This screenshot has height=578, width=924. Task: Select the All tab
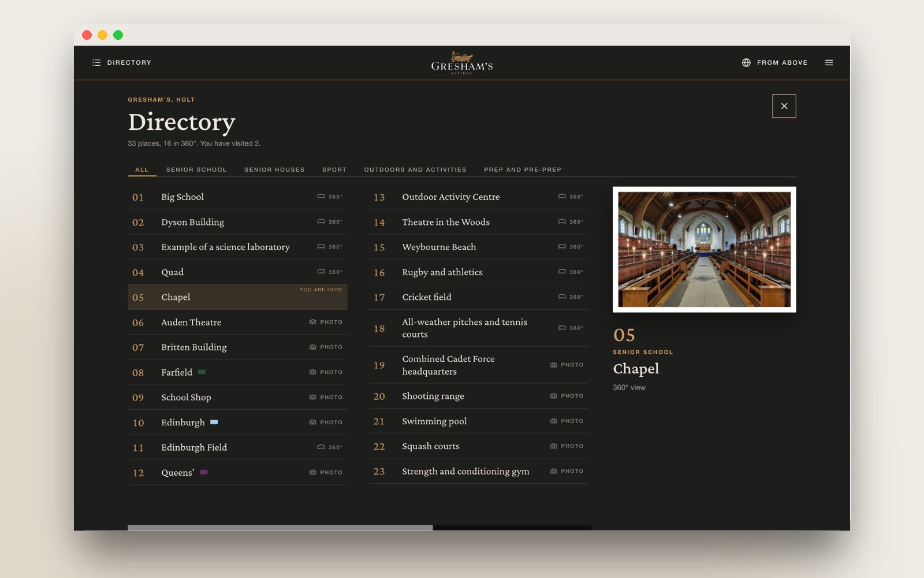[142, 170]
